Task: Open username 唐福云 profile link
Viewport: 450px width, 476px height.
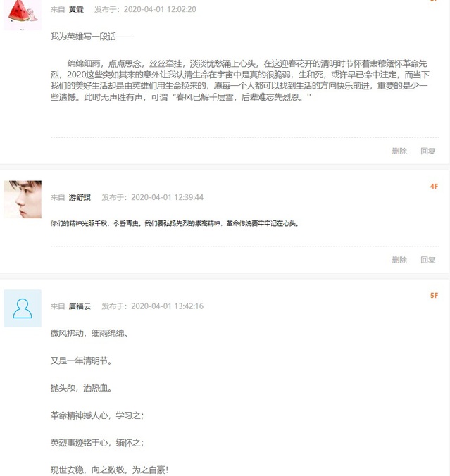Action: click(80, 306)
